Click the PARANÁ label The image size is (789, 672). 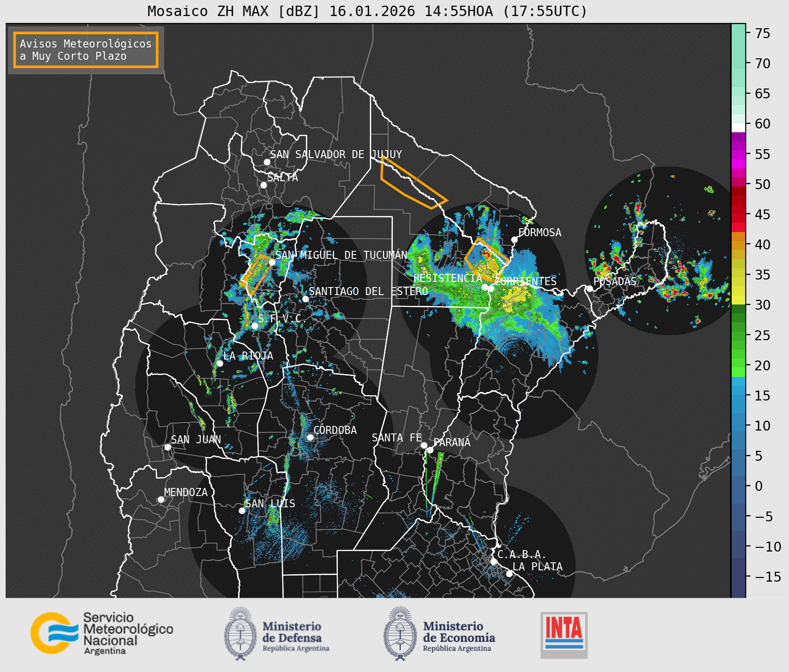coord(452,442)
